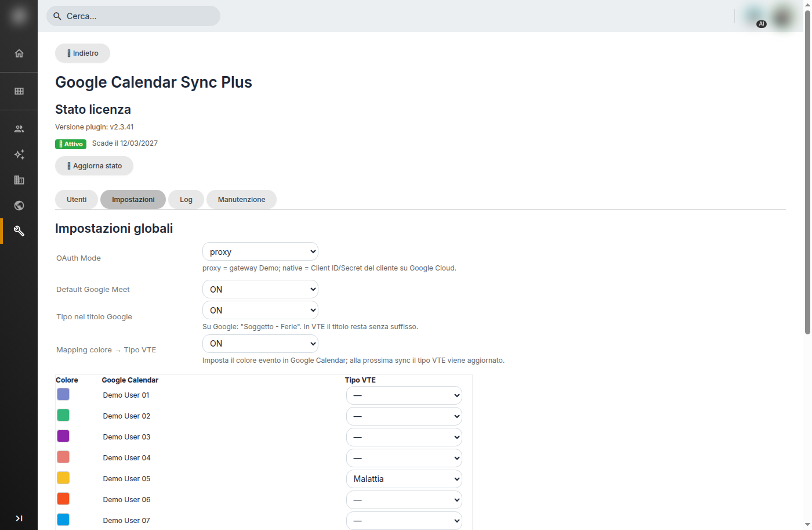Open the OAuth Mode dropdown
This screenshot has height=530, width=812.
(260, 251)
